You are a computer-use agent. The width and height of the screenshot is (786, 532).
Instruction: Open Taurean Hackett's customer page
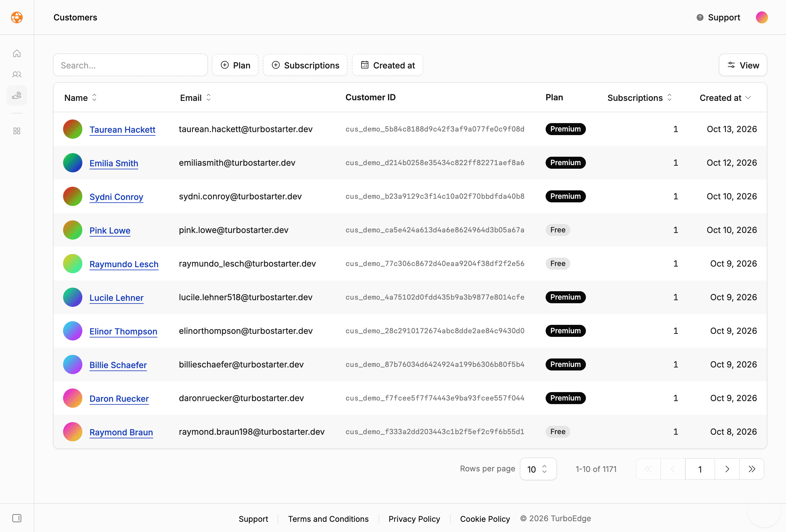[122, 130]
